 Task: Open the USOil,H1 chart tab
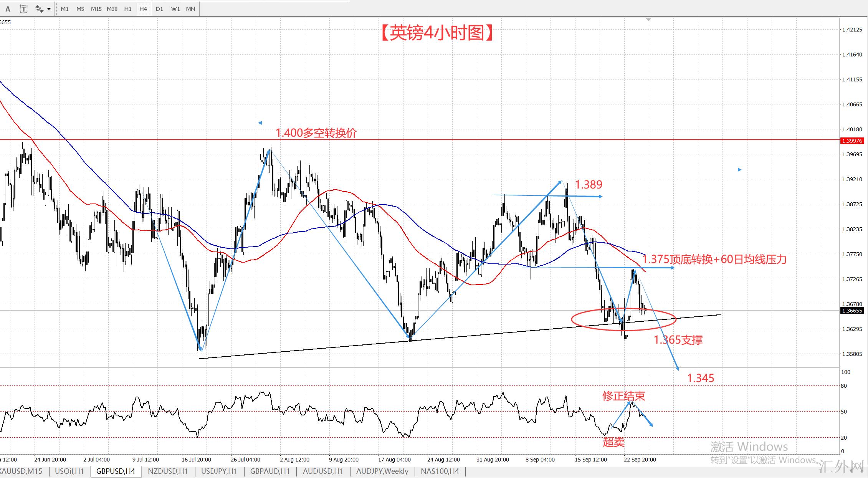pyautogui.click(x=69, y=471)
